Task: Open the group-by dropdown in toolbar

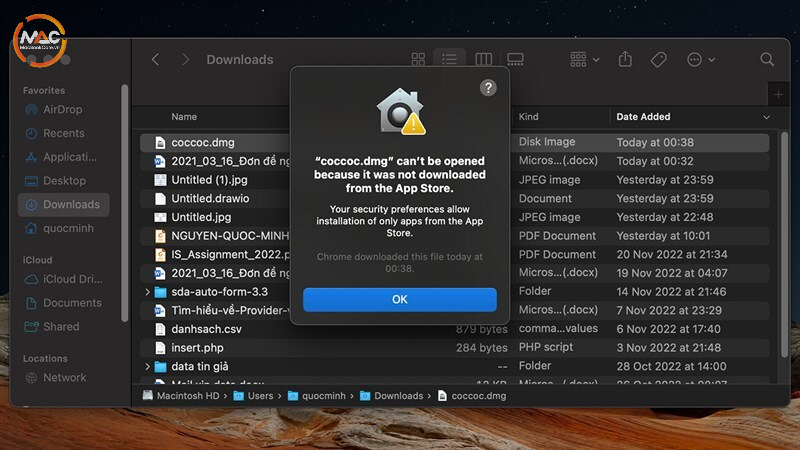Action: click(584, 60)
